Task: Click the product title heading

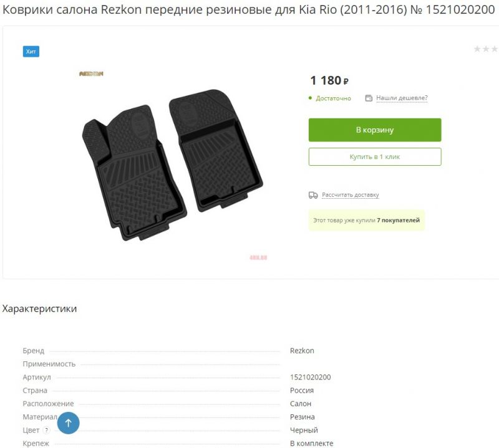Action: [248, 10]
